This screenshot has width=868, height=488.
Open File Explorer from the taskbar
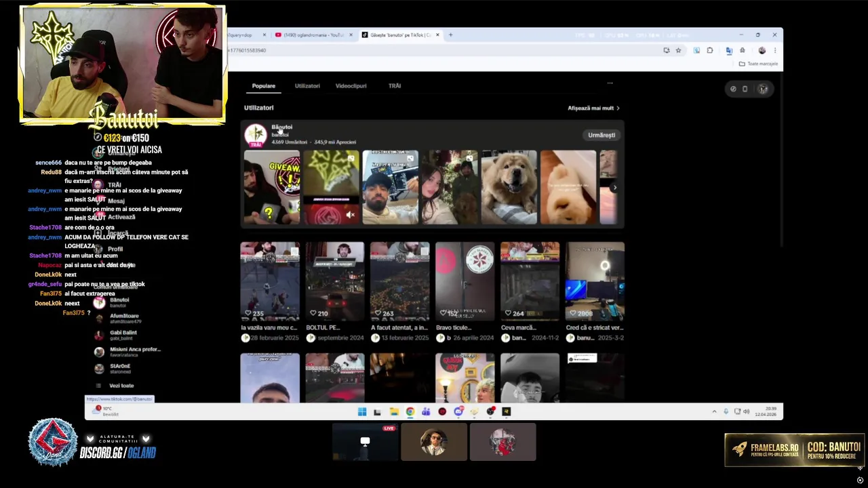tap(394, 411)
